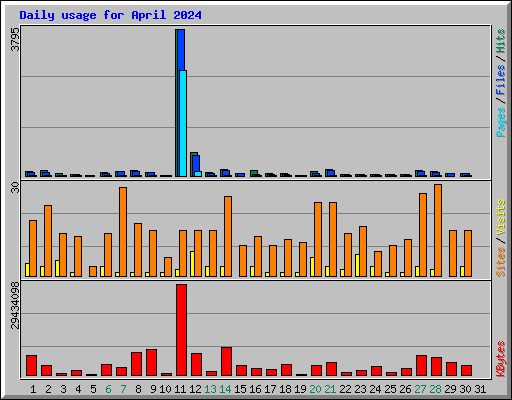Click the 'Sites' legend label
The width and height of the screenshot is (512, 400).
[x=500, y=262]
